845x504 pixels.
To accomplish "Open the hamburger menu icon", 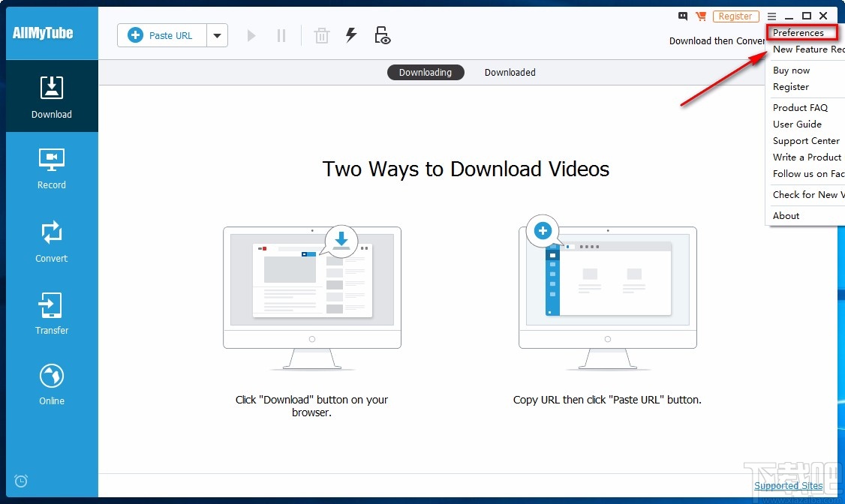I will tap(771, 16).
